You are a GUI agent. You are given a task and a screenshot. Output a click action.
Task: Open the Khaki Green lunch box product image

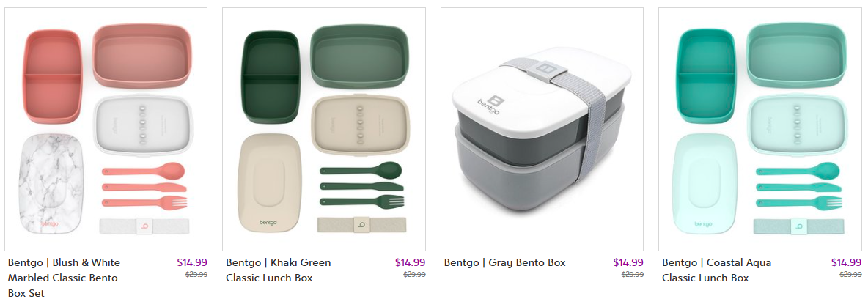click(x=324, y=129)
